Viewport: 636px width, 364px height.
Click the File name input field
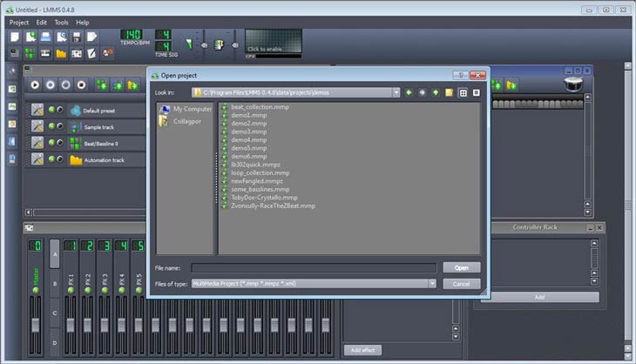point(314,267)
